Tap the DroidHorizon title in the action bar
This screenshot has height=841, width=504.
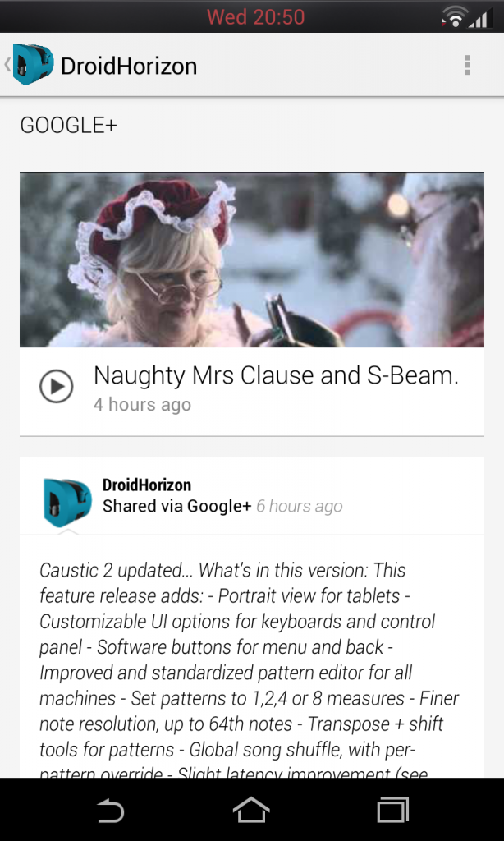129,66
